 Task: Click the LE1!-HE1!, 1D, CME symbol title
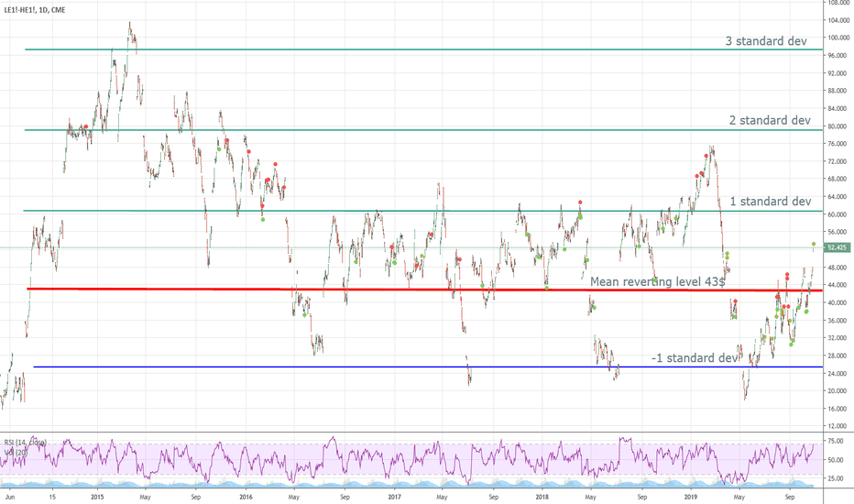(x=35, y=10)
